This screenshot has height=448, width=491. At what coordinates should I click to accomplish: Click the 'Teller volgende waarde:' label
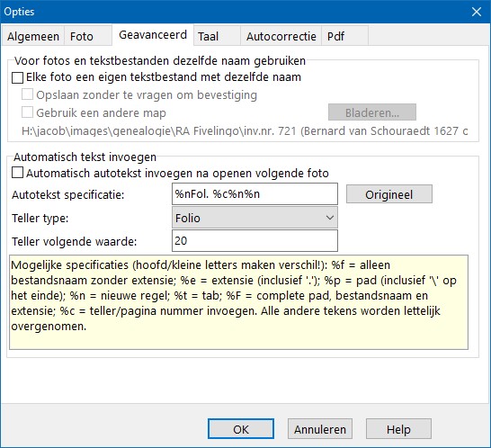(x=75, y=242)
